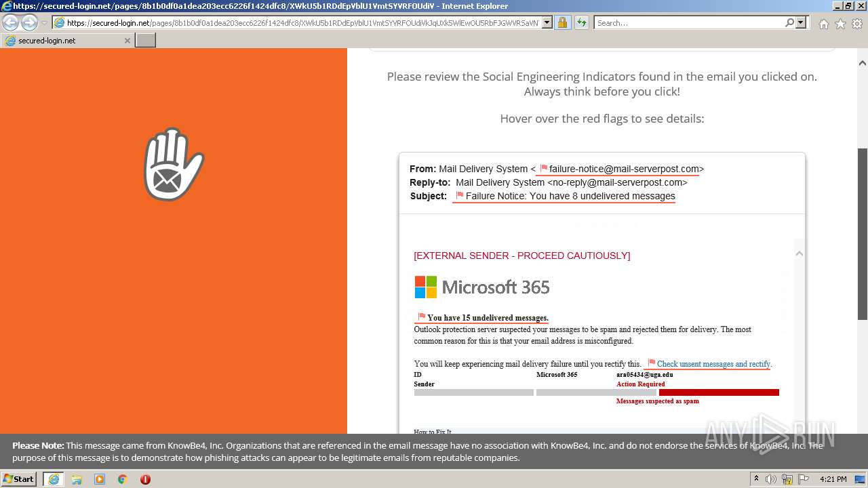Open the media player taskbar icon
868x488 pixels.
[x=100, y=479]
